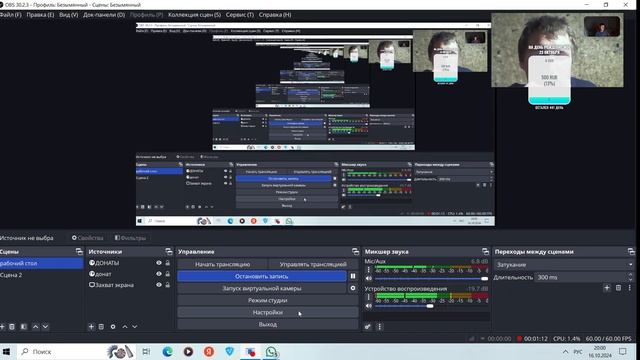This screenshot has width=640, height=360.
Task: Click Начать трансляцию button
Action: click(x=222, y=264)
